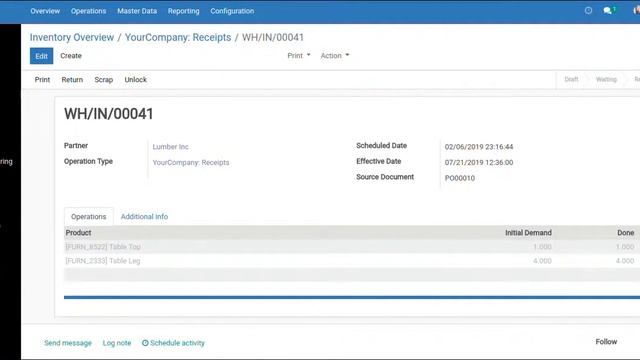Click the effective date 07/21/2019 12:36:00
This screenshot has height=360, width=640.
point(479,162)
